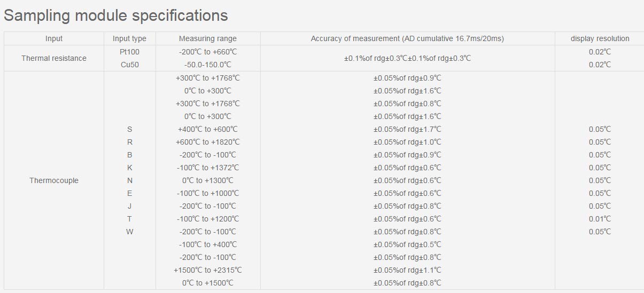Select the '-100℃ to +1372℃' range text
This screenshot has width=644, height=293.
point(208,168)
